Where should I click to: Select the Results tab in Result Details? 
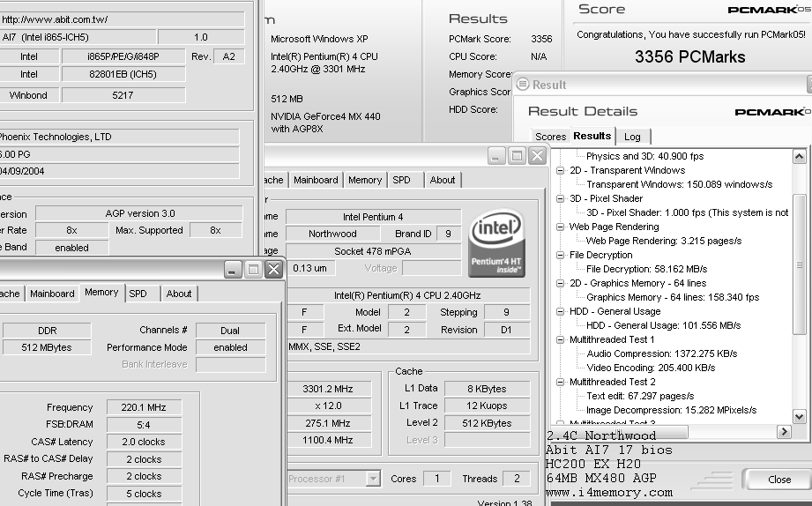point(592,136)
